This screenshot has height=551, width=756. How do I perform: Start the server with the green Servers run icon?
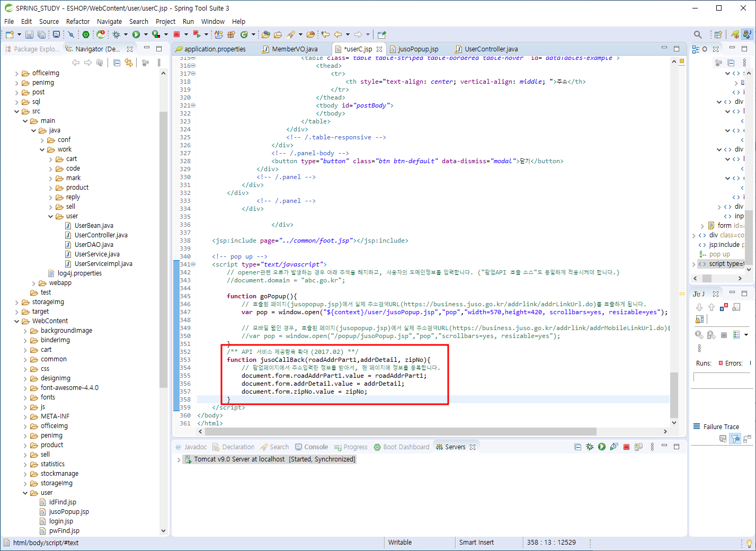point(602,447)
